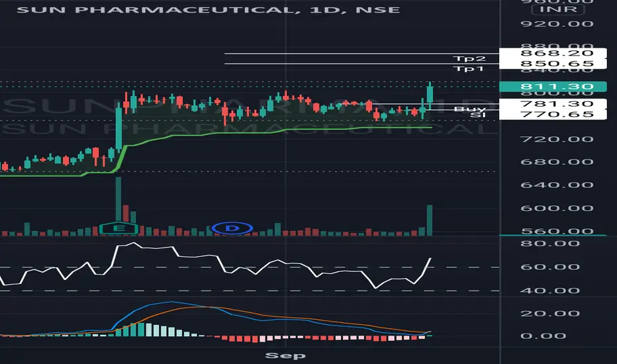Click the 920.00 price scale value
This screenshot has height=364, width=617.
point(557,24)
